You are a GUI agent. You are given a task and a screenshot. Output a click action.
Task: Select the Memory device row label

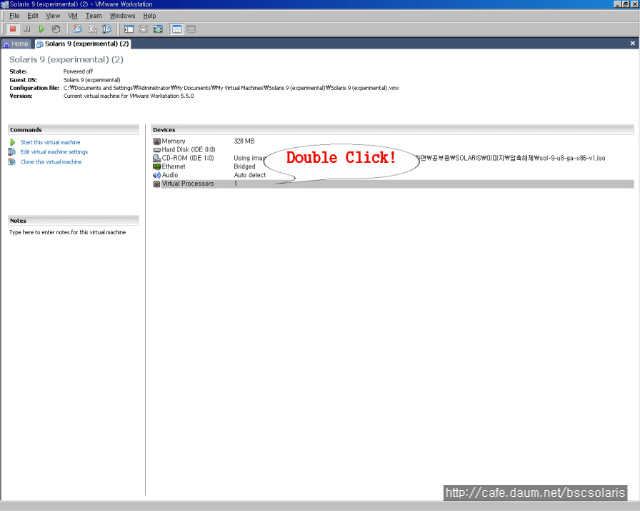[x=173, y=141]
